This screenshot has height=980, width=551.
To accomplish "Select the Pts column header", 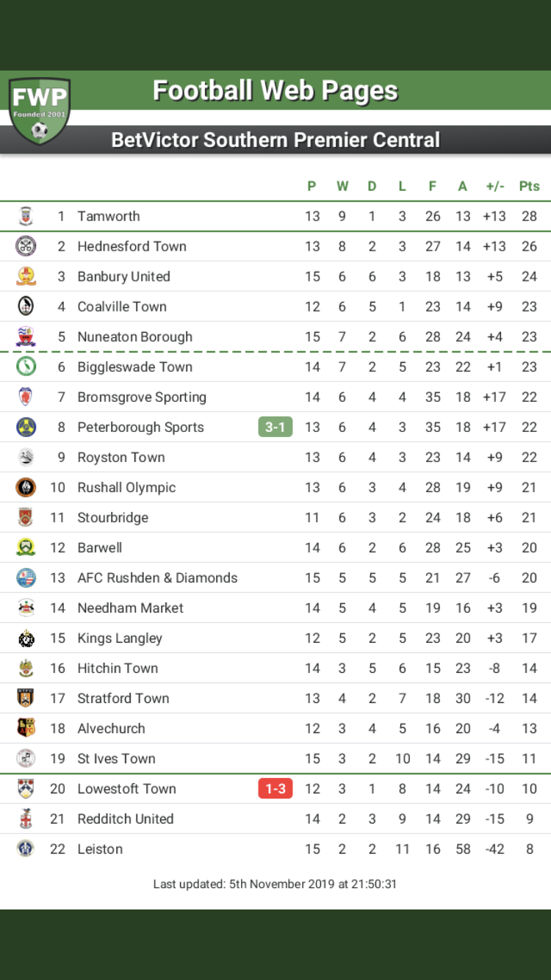I will coord(529,186).
